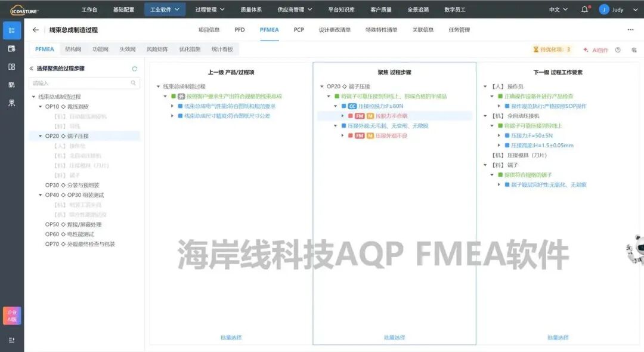Select 线束总成尺寸精度 item
The image size is (644, 352).
pos(227,116)
